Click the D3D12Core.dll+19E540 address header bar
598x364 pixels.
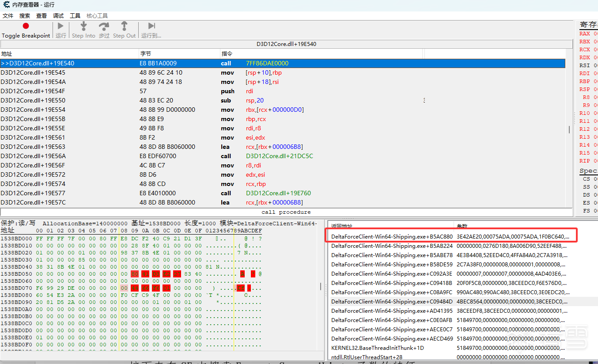[286, 44]
